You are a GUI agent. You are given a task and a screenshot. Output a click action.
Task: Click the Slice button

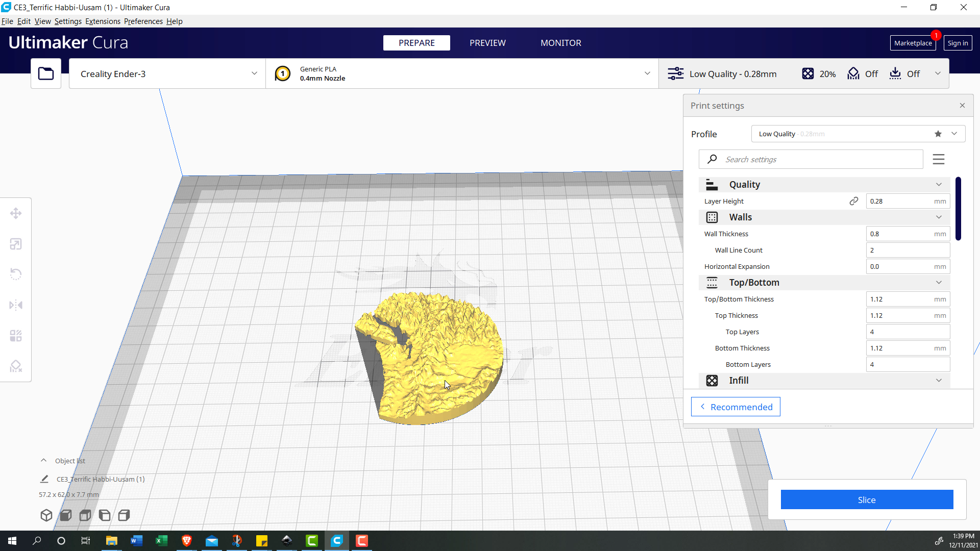click(x=866, y=499)
